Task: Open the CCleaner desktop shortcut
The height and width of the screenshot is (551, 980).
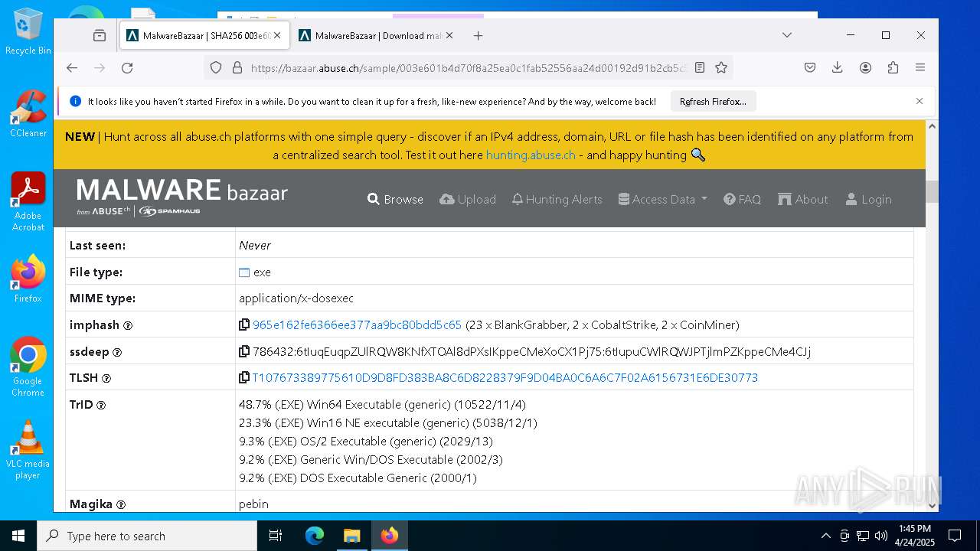Action: [x=28, y=113]
